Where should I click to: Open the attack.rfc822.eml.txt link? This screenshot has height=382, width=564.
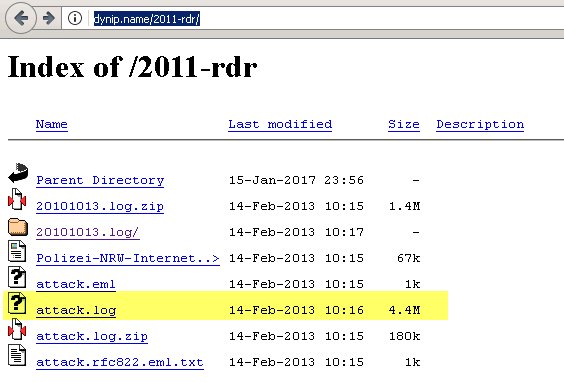coord(120,362)
